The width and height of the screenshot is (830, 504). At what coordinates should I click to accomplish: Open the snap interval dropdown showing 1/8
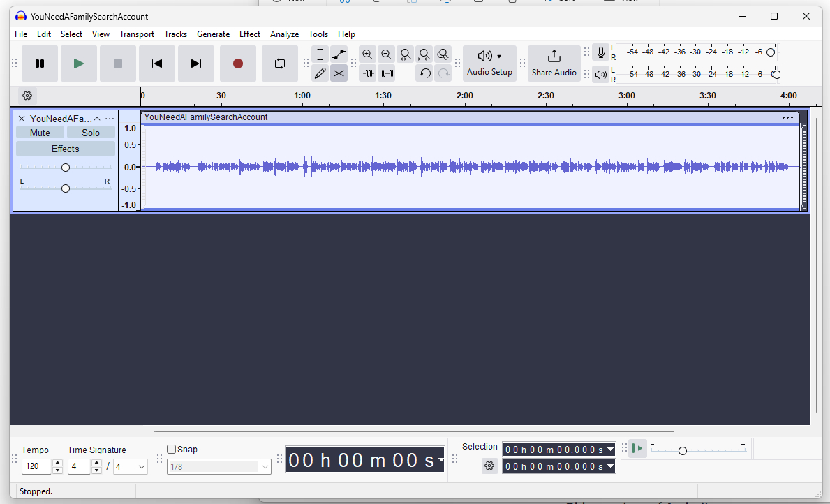218,466
